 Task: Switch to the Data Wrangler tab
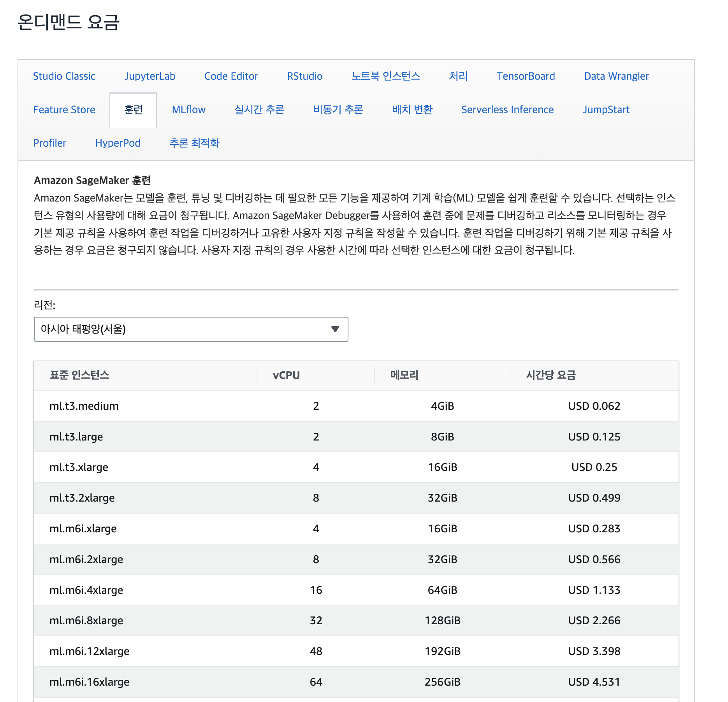pos(617,76)
